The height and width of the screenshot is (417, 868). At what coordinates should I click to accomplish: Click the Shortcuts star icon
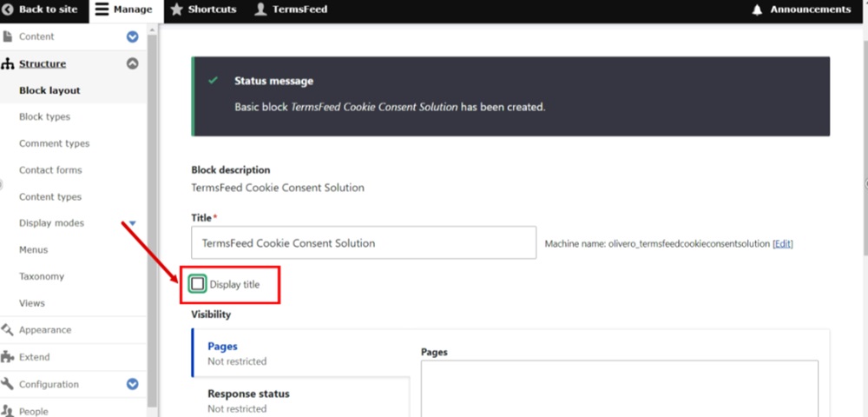(176, 10)
